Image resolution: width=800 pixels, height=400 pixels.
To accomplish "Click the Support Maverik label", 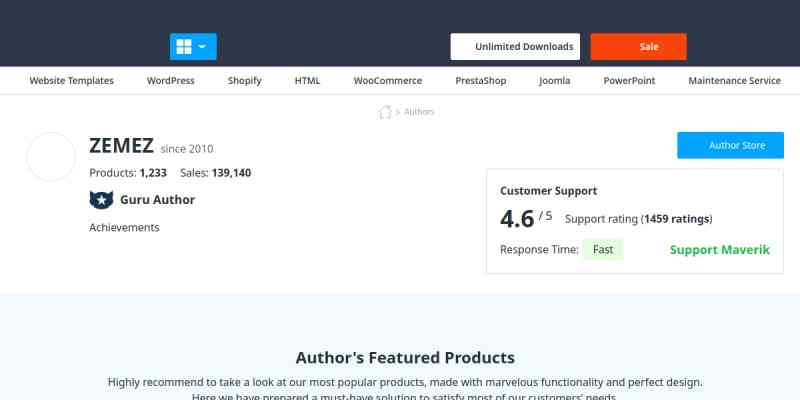I will click(719, 250).
